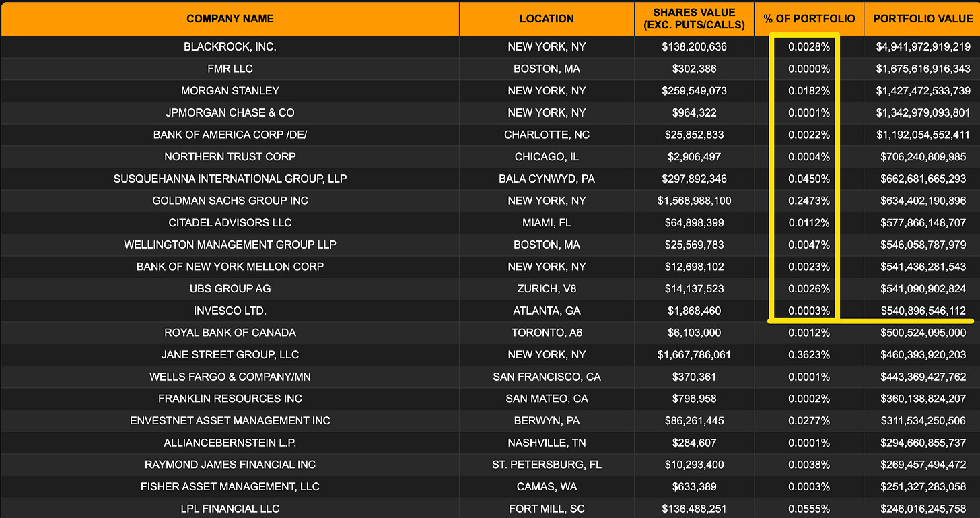
Task: Click the BALA CYNWYD, PA location cell
Action: point(547,179)
